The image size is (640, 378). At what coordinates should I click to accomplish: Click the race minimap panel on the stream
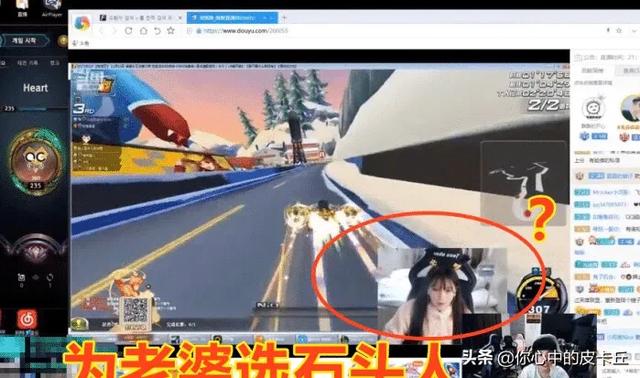pyautogui.click(x=523, y=183)
